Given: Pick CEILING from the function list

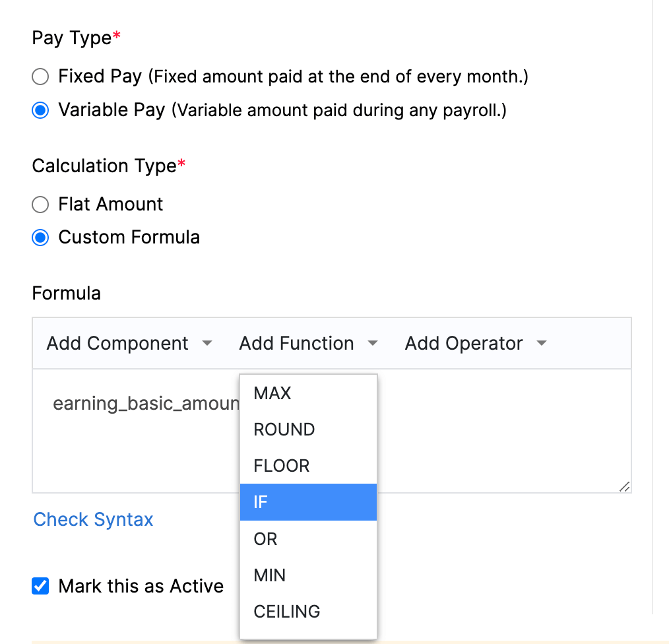Looking at the screenshot, I should pyautogui.click(x=287, y=612).
